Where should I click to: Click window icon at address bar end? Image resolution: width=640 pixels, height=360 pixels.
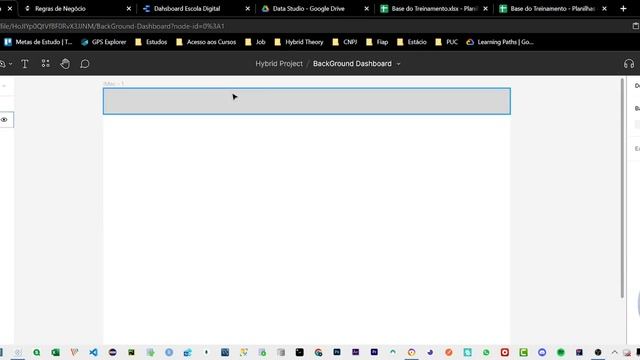click(x=636, y=26)
